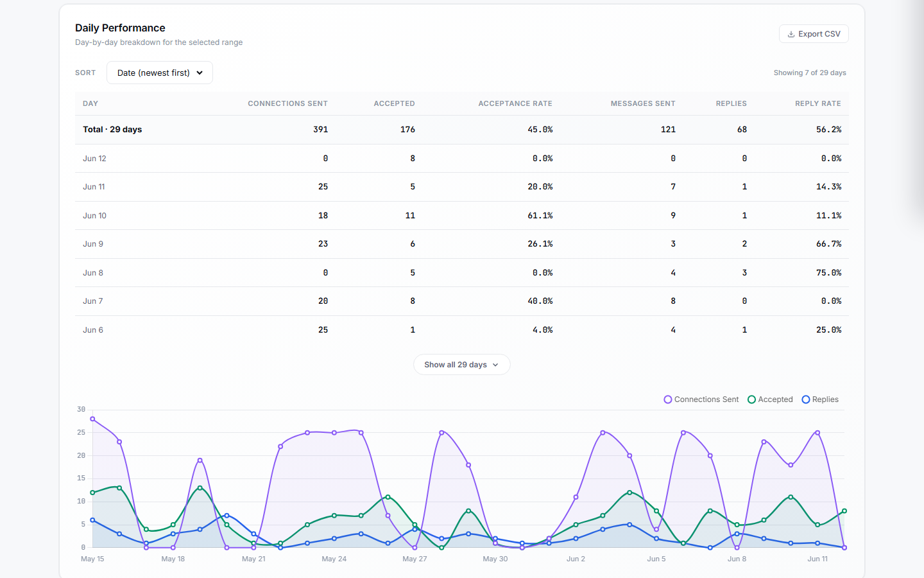Click the Jun 11 chart axis label
Screen dimensions: 924x578
pos(817,559)
